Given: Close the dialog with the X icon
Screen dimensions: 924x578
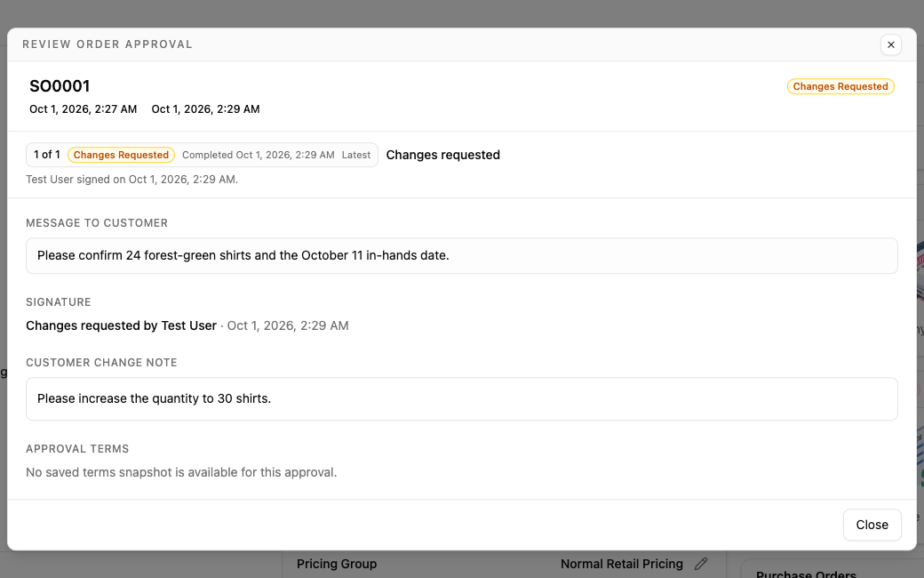Looking at the screenshot, I should tap(890, 44).
